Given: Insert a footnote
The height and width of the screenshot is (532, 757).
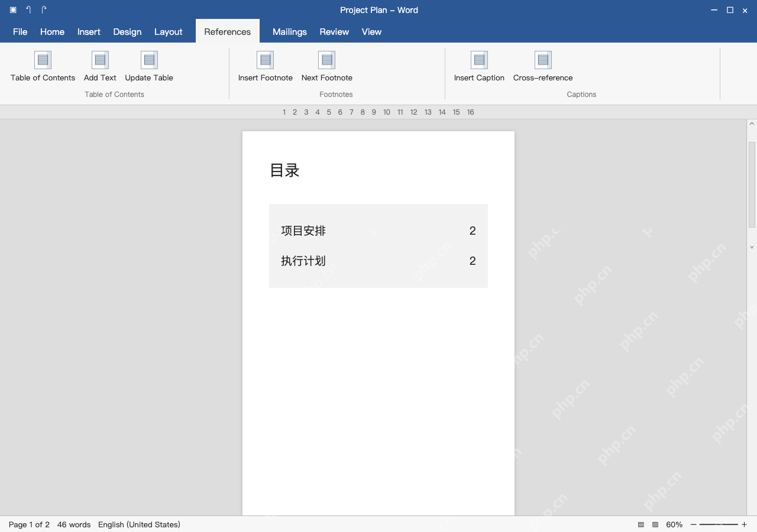Looking at the screenshot, I should pyautogui.click(x=266, y=66).
